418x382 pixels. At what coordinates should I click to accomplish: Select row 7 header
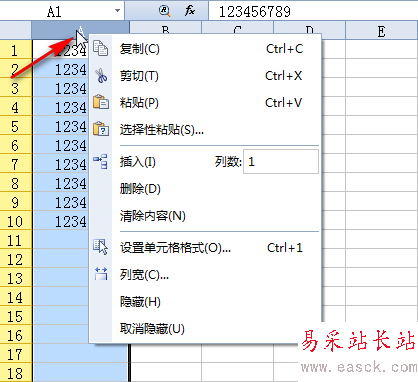(x=16, y=164)
